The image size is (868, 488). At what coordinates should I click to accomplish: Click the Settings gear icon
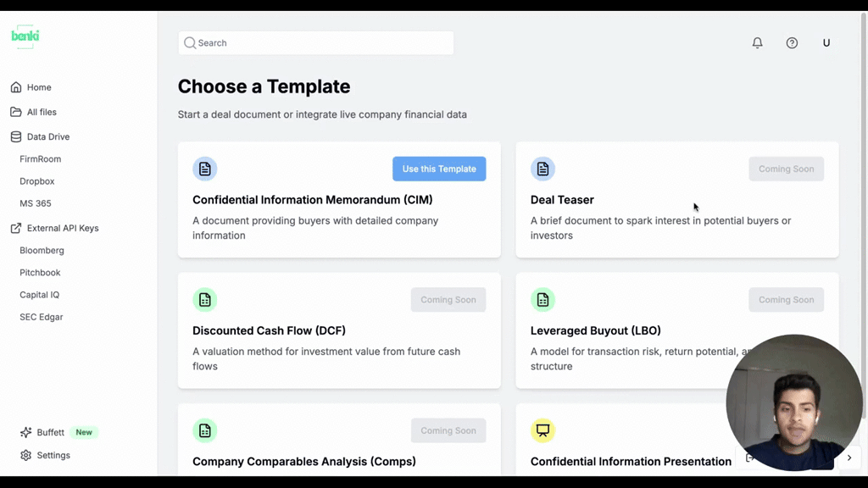tap(26, 455)
